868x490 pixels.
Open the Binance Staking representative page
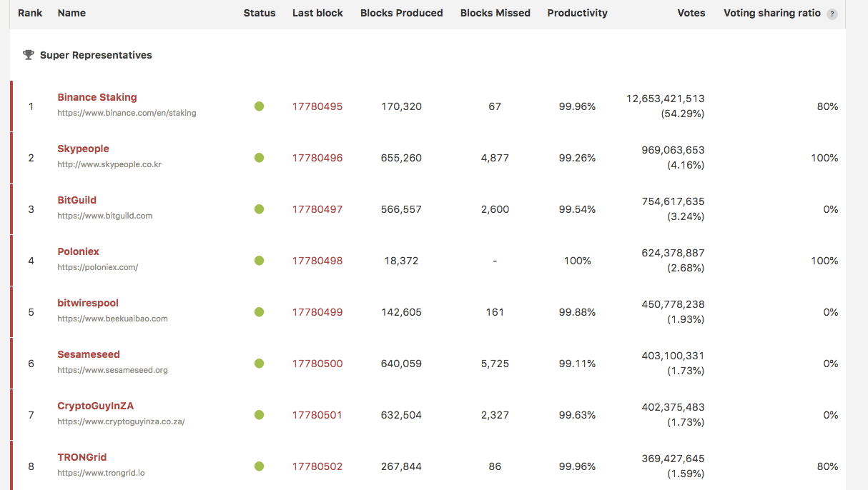click(97, 97)
